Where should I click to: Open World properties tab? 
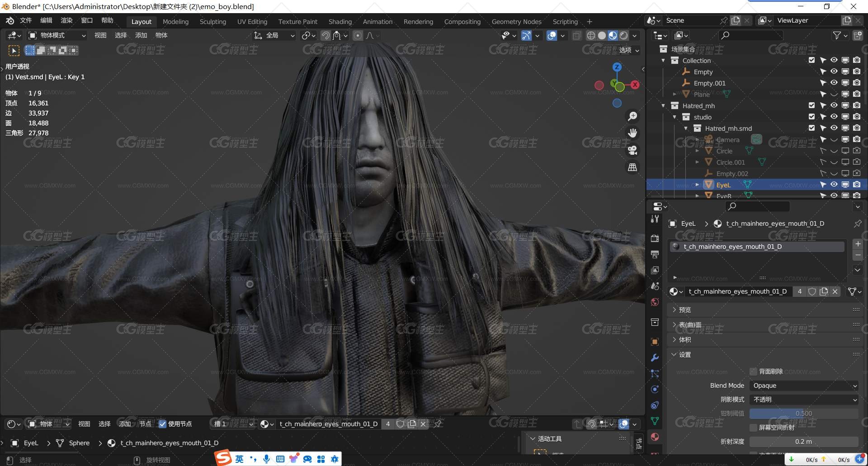(655, 302)
